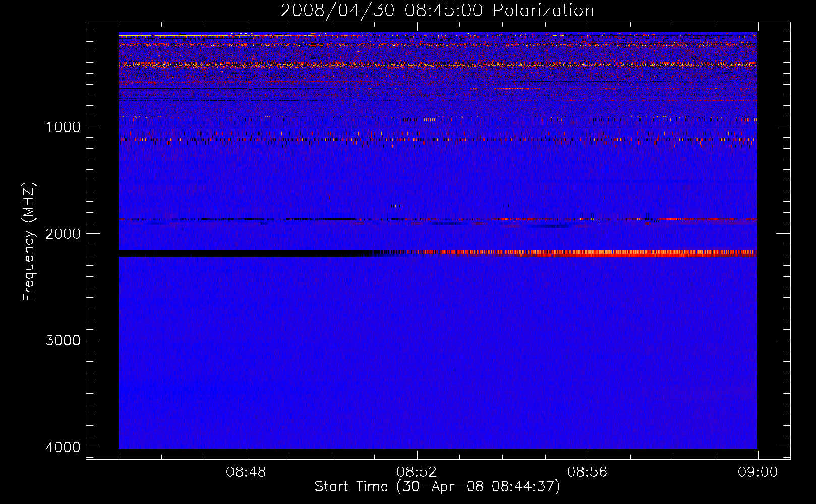Select the 'Start Time (30-Apr-08 08:44:37)' axis label
This screenshot has height=504, width=816.
coord(437,487)
